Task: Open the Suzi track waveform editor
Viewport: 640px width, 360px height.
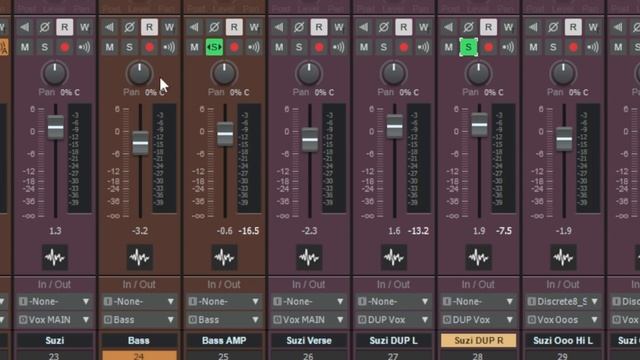Action: [55, 258]
